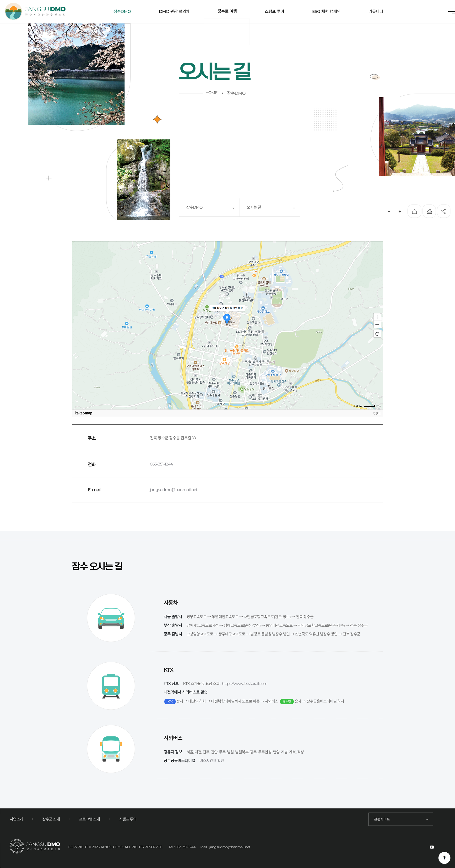The width and height of the screenshot is (455, 868).
Task: Zoom in on the Kakao map
Action: click(377, 317)
